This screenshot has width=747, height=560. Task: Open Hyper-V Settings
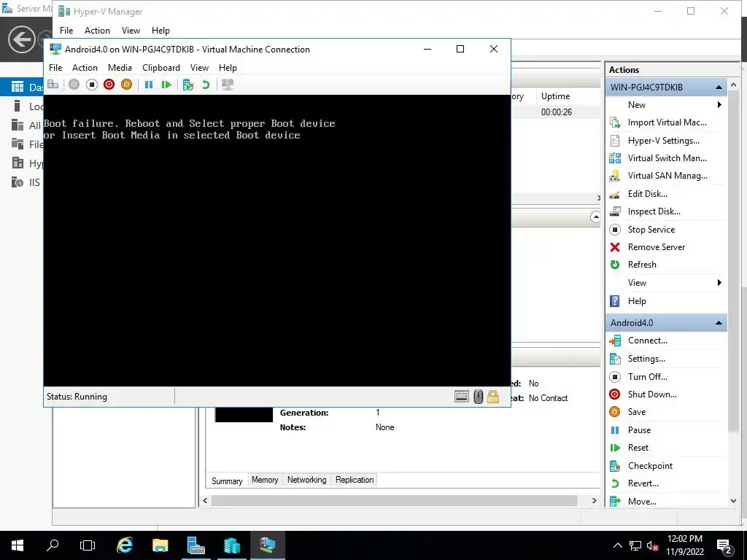pos(665,141)
